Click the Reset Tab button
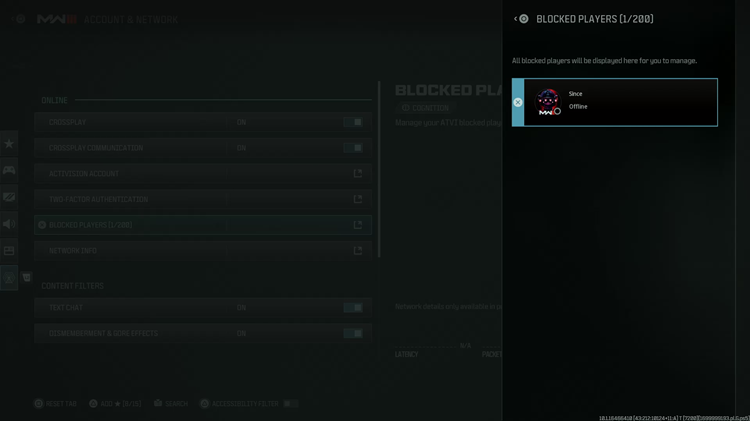This screenshot has width=750, height=421. (55, 404)
